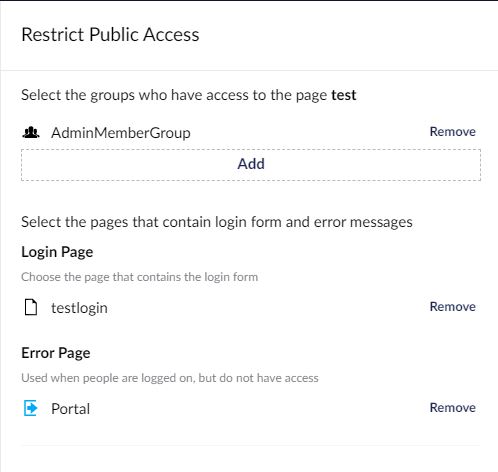Select the Portal error page entry
The image size is (498, 472).
70,409
